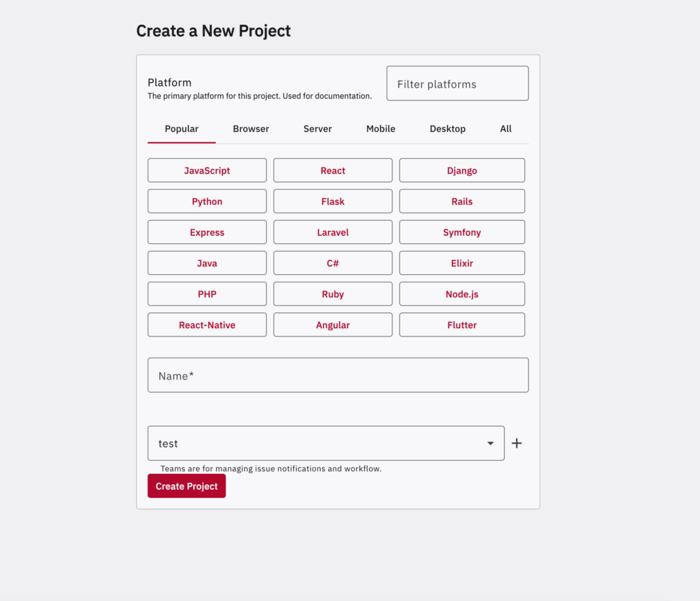The width and height of the screenshot is (700, 601).
Task: Select Node.js platform
Action: point(462,294)
